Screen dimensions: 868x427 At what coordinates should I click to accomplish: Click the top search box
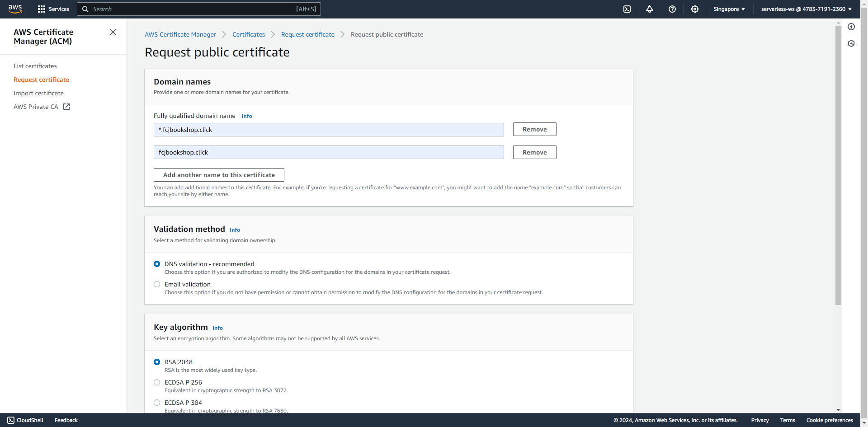pyautogui.click(x=199, y=9)
